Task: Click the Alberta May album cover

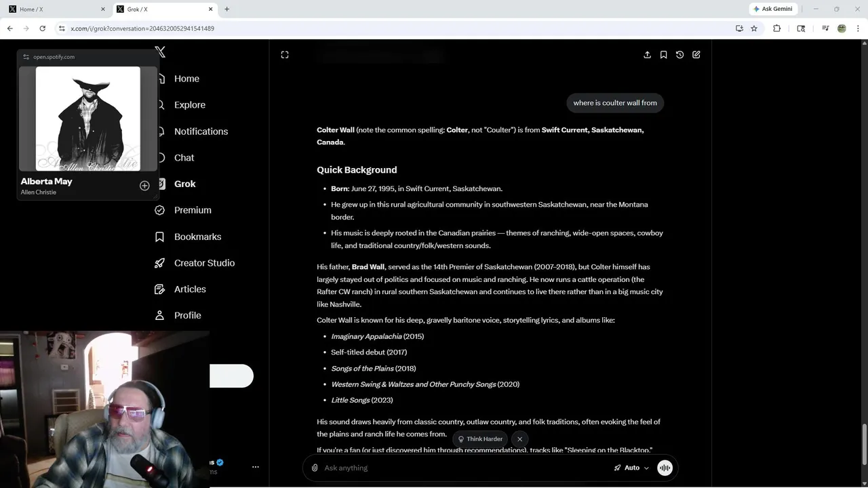Action: click(x=88, y=119)
